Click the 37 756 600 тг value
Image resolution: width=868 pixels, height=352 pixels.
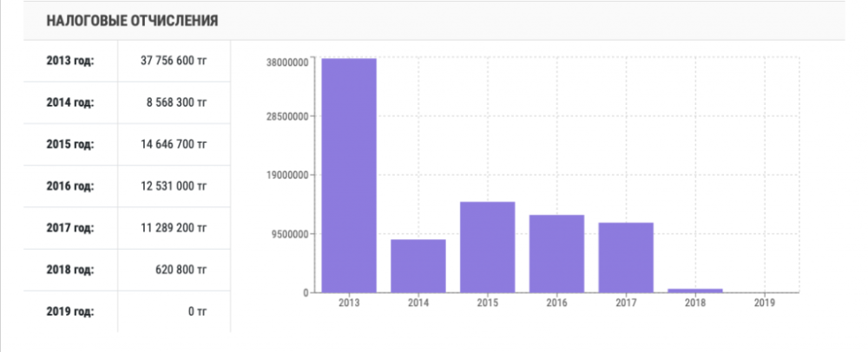pos(174,61)
